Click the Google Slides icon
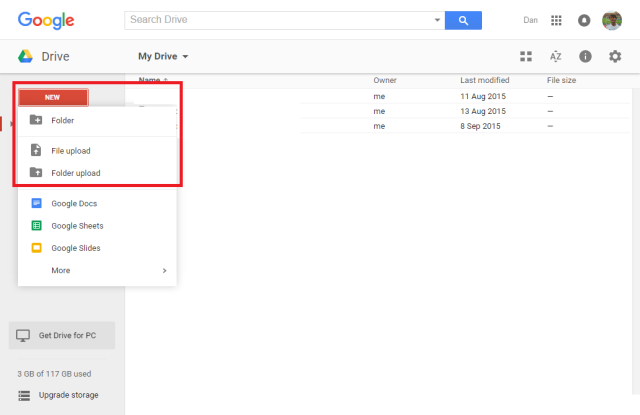Viewport: 640px width, 415px height. 36,248
